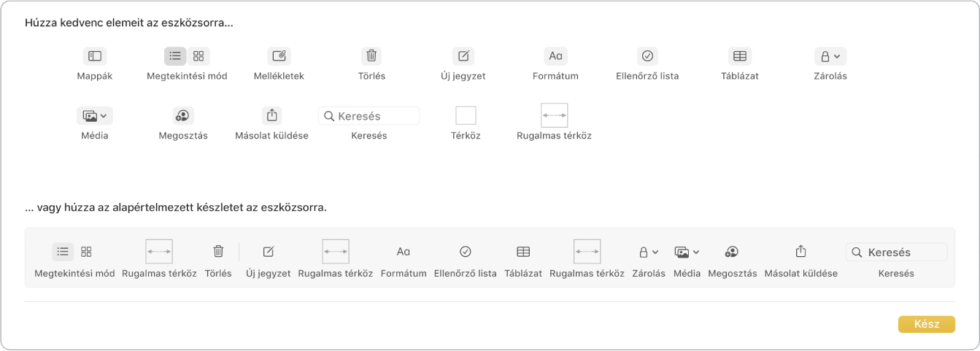Image resolution: width=980 pixels, height=351 pixels.
Task: Toggle list view in top Megtekintési mód
Action: 175,56
